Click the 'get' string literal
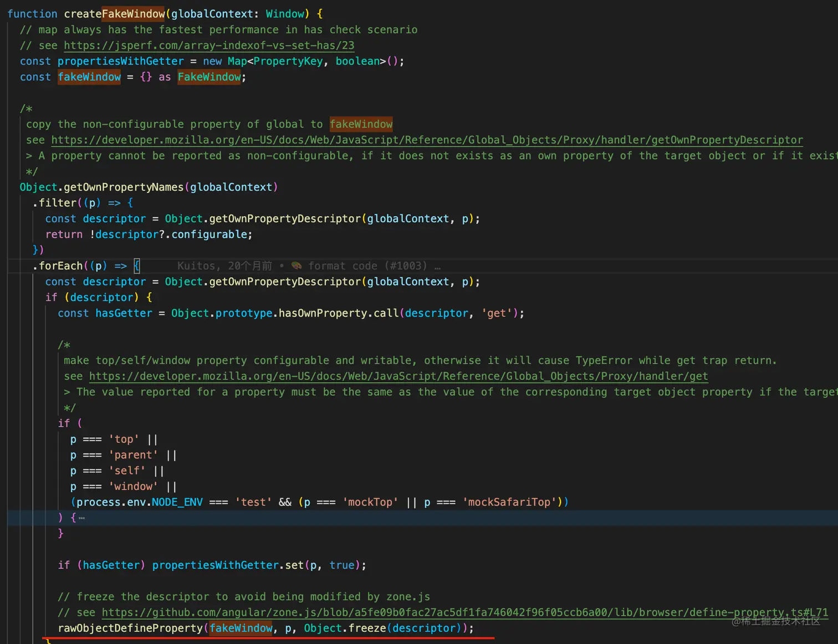This screenshot has height=644, width=838. point(496,313)
